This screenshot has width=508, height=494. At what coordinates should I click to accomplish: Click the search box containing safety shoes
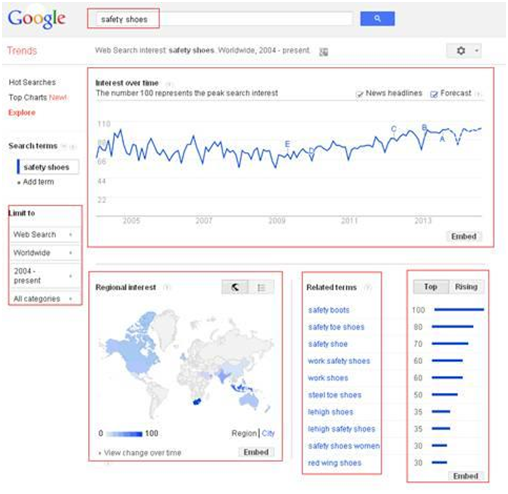point(220,19)
